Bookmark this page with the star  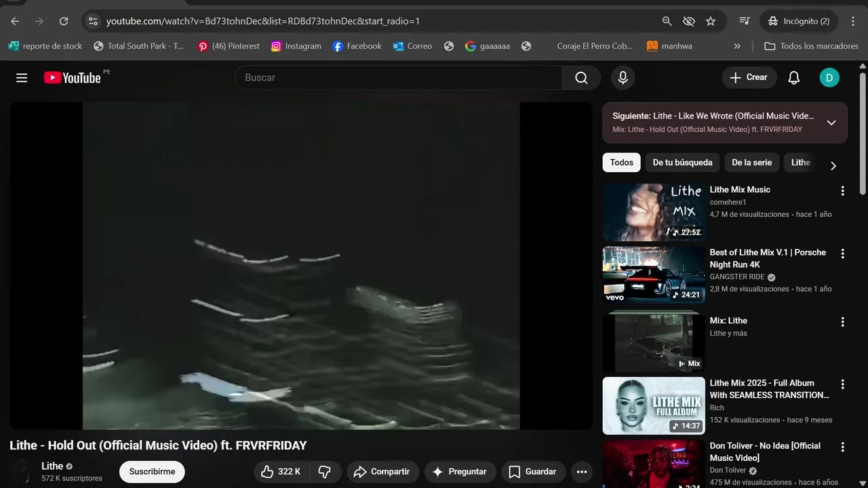point(711,21)
